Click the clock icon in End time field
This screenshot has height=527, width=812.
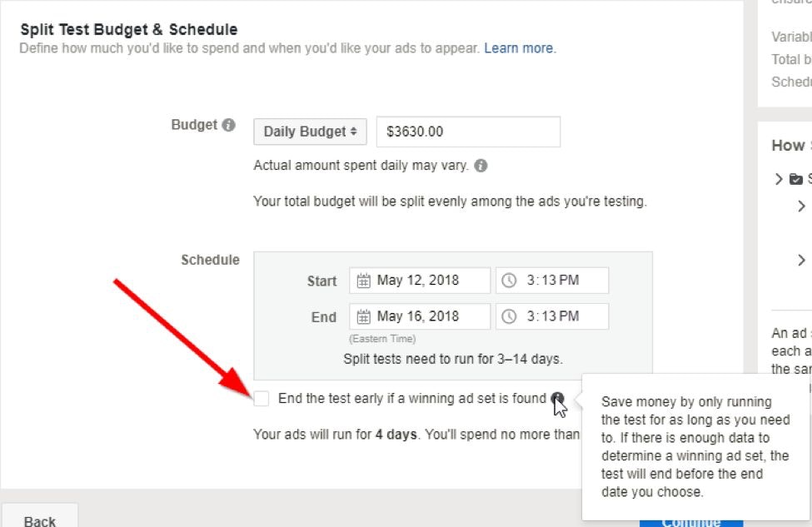[510, 316]
